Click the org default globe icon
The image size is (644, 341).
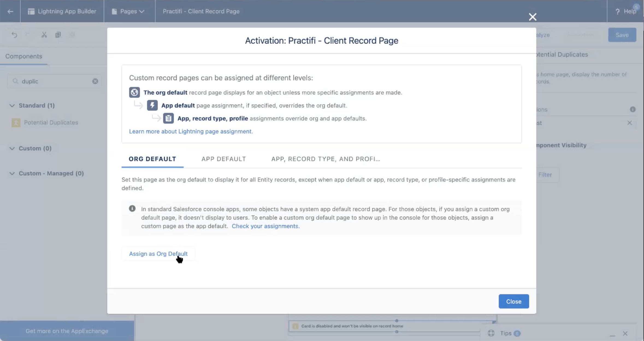[134, 92]
